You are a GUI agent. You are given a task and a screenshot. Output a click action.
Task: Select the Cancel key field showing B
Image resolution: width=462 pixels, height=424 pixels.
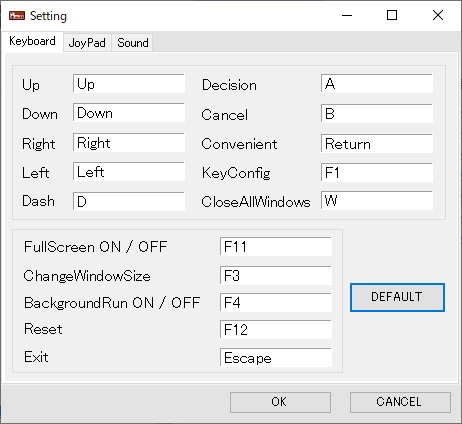pyautogui.click(x=377, y=113)
